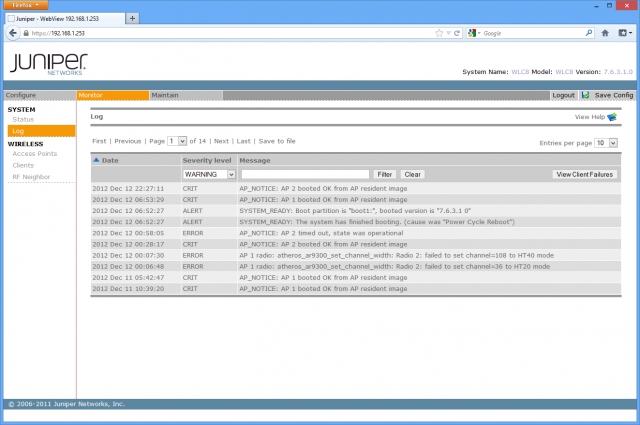The image size is (640, 425).
Task: Open the browser home page icon
Action: (605, 33)
